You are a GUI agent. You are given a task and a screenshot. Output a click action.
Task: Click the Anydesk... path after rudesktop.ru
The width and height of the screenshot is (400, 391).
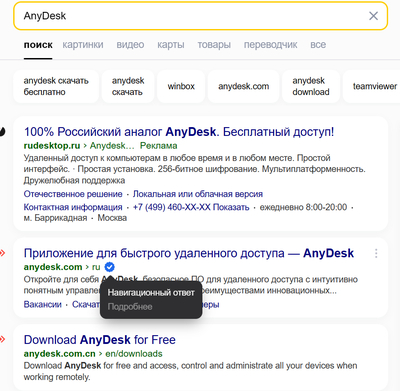112,146
